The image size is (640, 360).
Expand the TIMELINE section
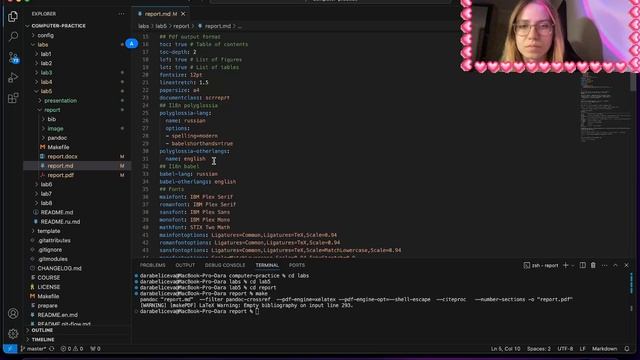coord(43,340)
